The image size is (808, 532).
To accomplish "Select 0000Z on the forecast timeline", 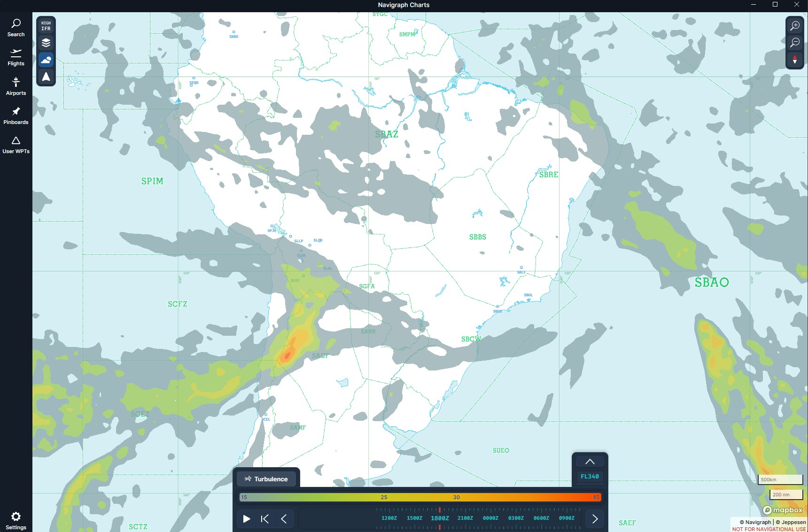I will (x=490, y=518).
